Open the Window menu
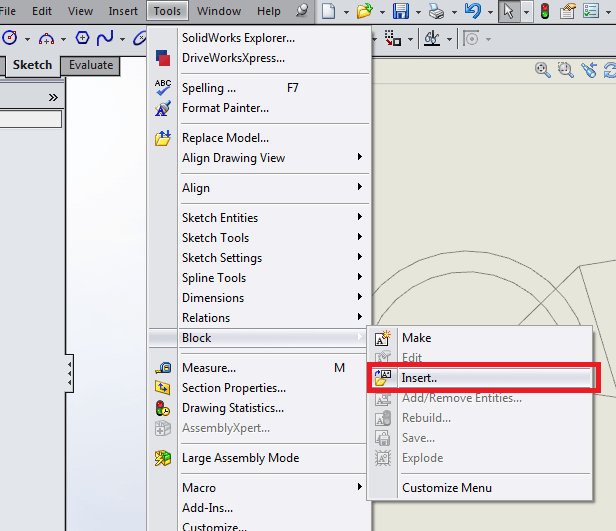The height and width of the screenshot is (531, 616). tap(219, 11)
